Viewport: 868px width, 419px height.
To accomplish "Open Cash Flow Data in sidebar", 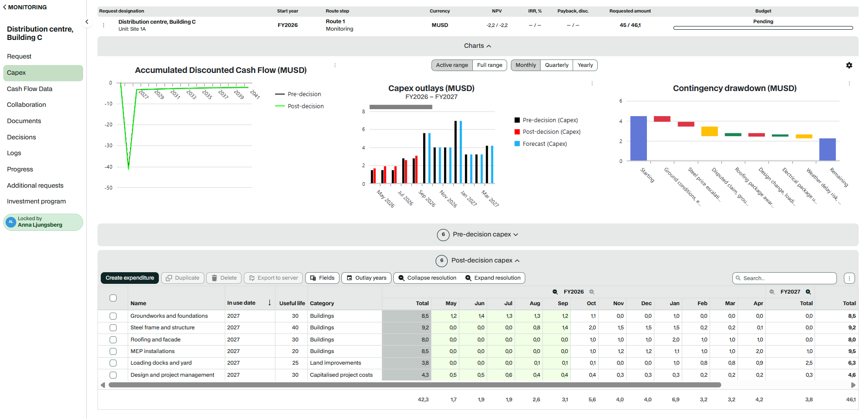I will tap(30, 89).
